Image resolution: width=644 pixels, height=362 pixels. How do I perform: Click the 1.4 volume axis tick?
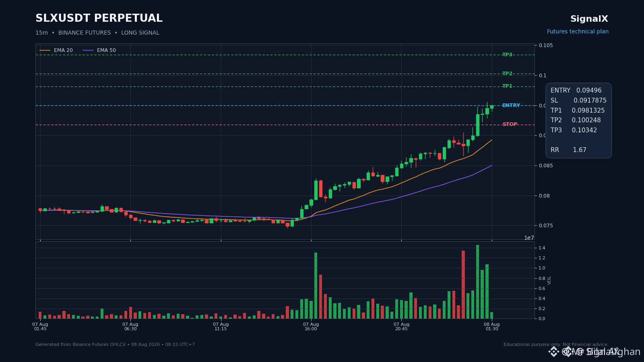coord(542,248)
